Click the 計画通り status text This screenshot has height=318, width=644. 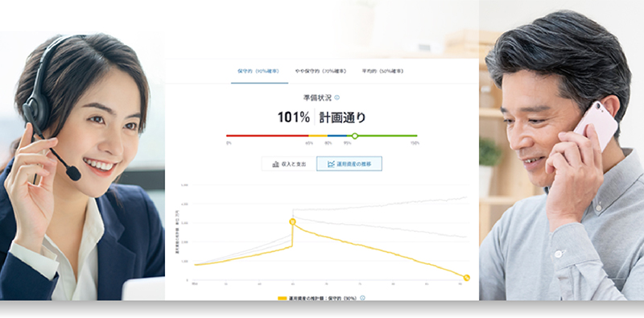coord(343,118)
